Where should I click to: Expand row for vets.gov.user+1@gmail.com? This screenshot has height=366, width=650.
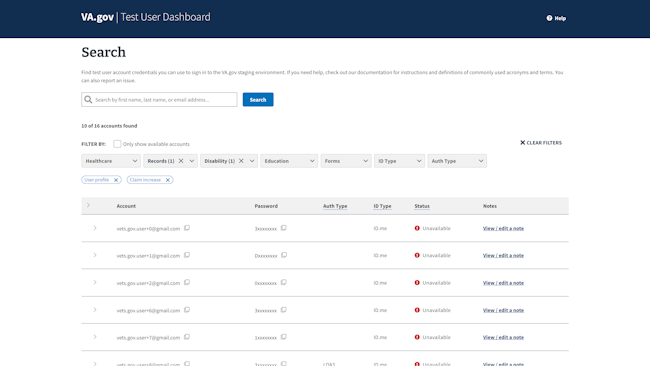95,255
